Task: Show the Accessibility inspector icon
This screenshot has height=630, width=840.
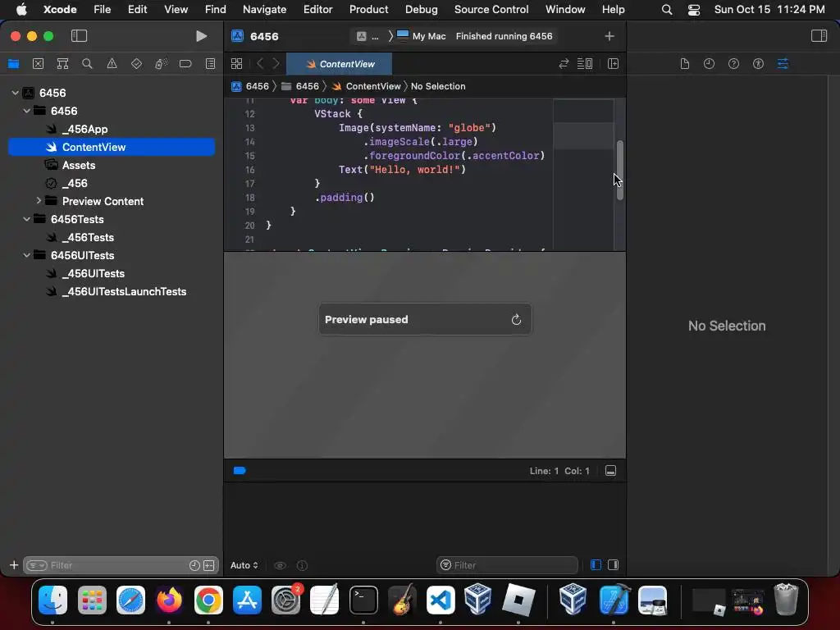Action: click(758, 64)
